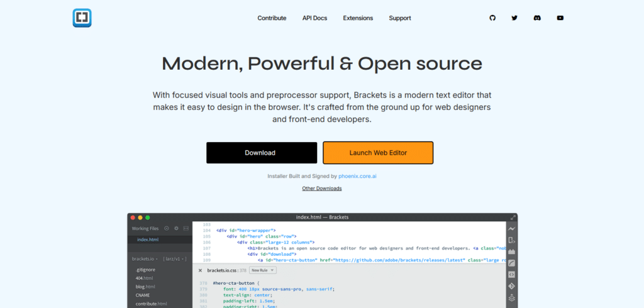Viewport: 644px width, 308px height.
Task: Click the layers stack icon in the editor sidebar
Action: pyautogui.click(x=511, y=298)
